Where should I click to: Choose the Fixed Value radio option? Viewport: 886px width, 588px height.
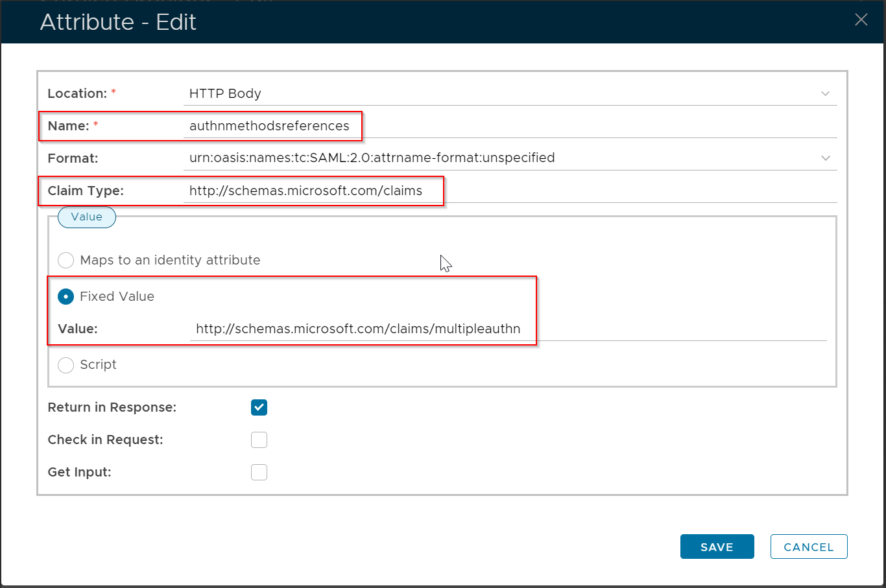pos(66,297)
